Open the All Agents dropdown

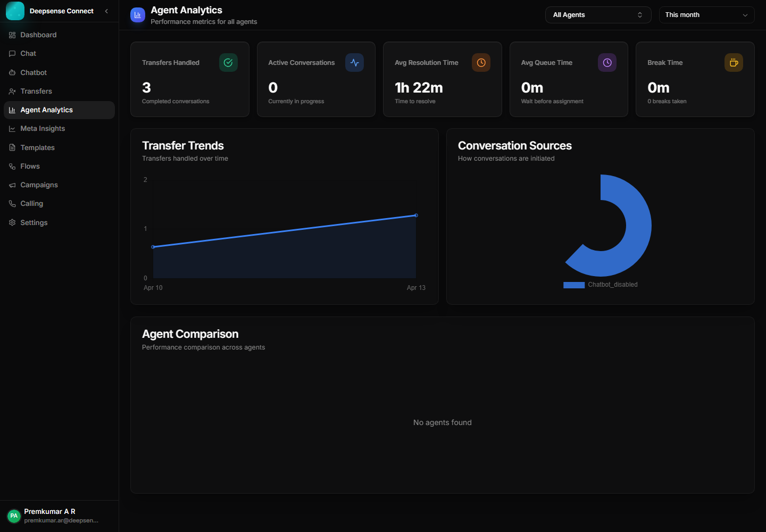coord(598,15)
